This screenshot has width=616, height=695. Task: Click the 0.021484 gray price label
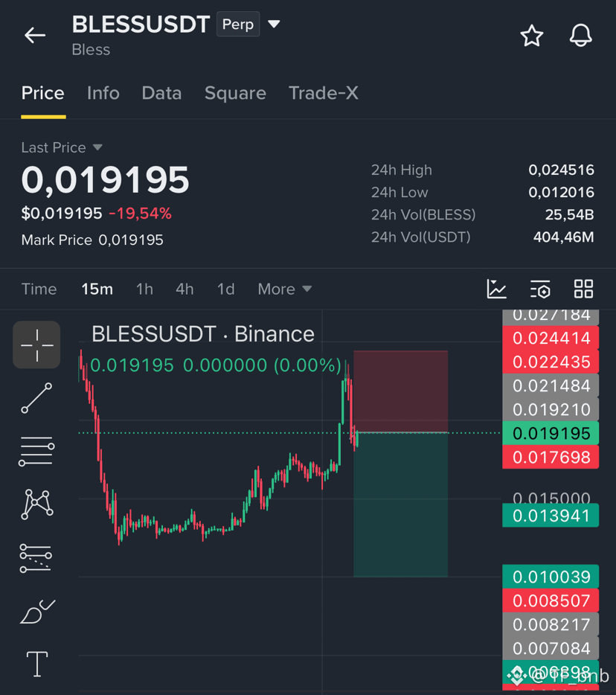[551, 385]
